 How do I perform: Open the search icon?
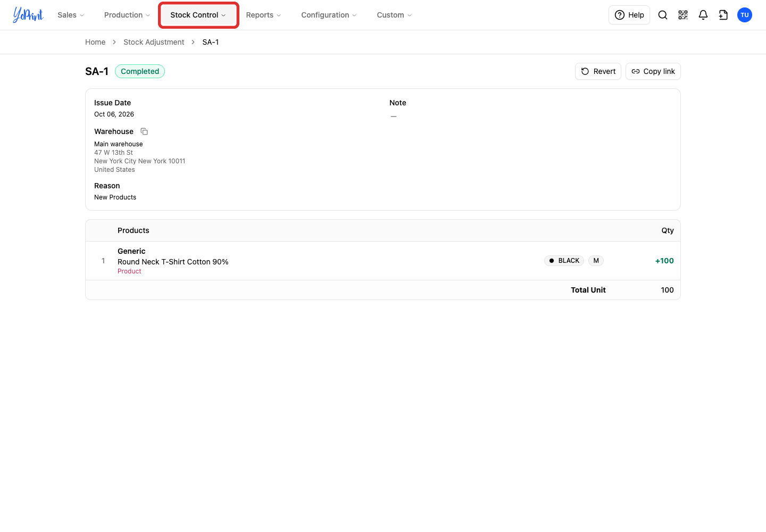[x=663, y=15]
